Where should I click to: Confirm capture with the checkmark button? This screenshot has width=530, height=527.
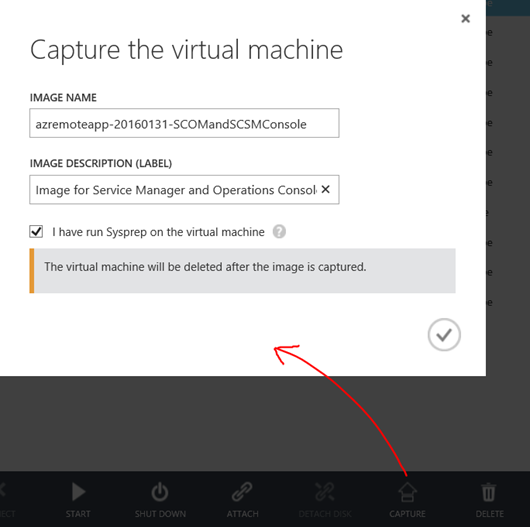coord(444,335)
